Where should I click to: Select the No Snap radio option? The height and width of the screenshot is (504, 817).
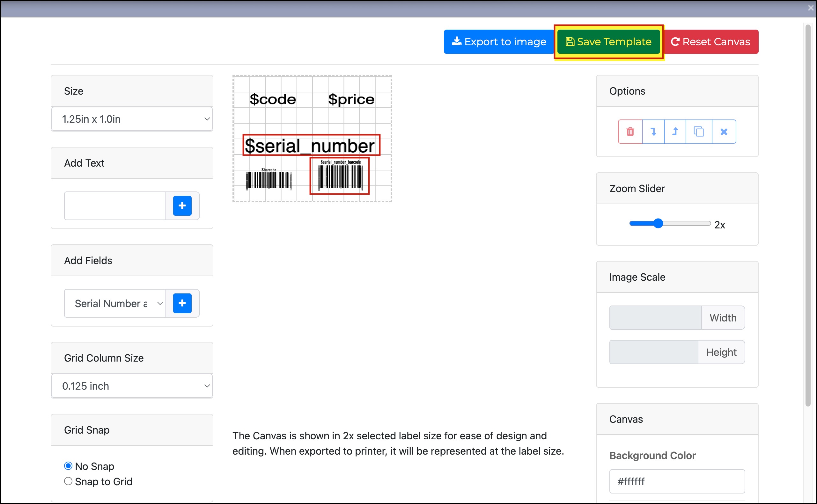pyautogui.click(x=68, y=466)
